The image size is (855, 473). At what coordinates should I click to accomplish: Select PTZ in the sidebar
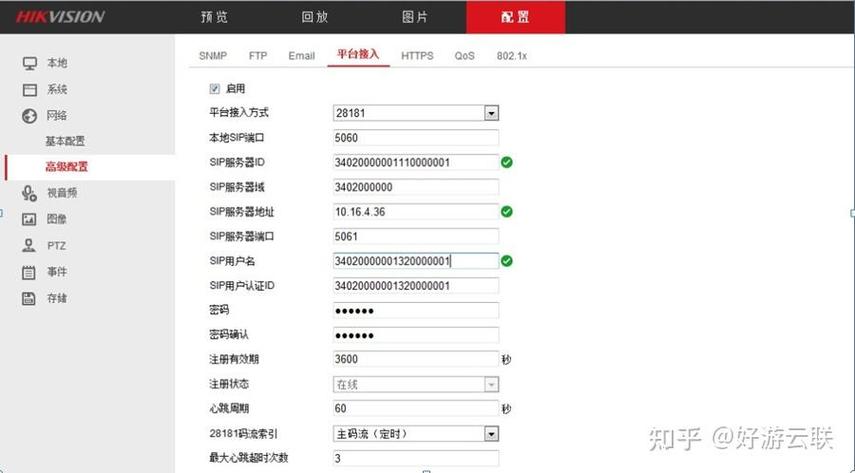coord(56,246)
